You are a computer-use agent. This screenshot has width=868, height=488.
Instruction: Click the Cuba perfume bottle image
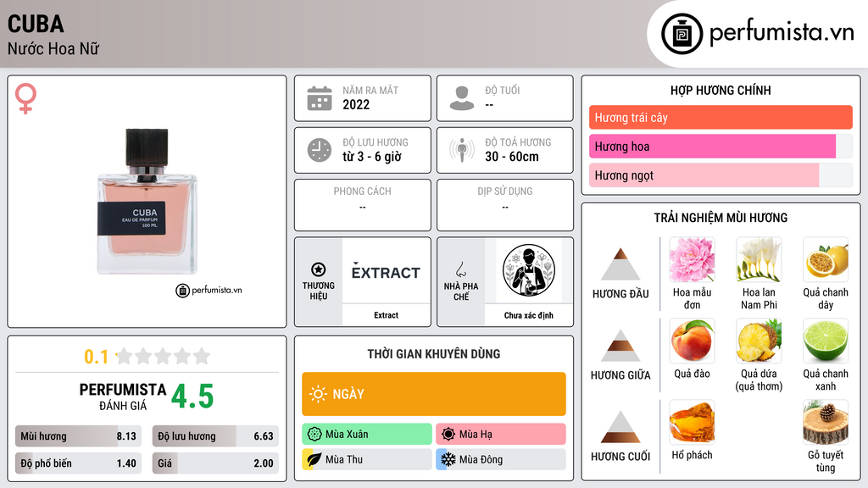[147, 202]
